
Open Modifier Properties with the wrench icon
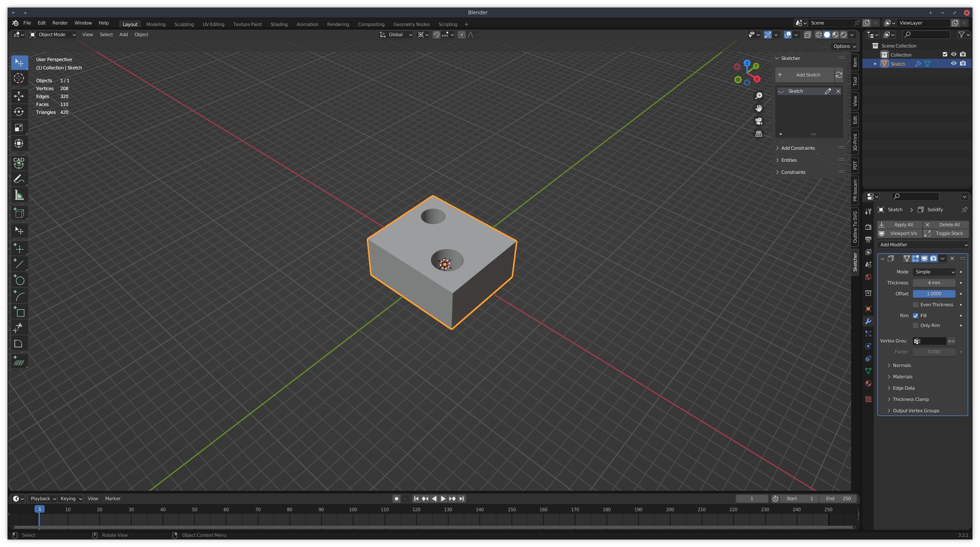pos(868,321)
